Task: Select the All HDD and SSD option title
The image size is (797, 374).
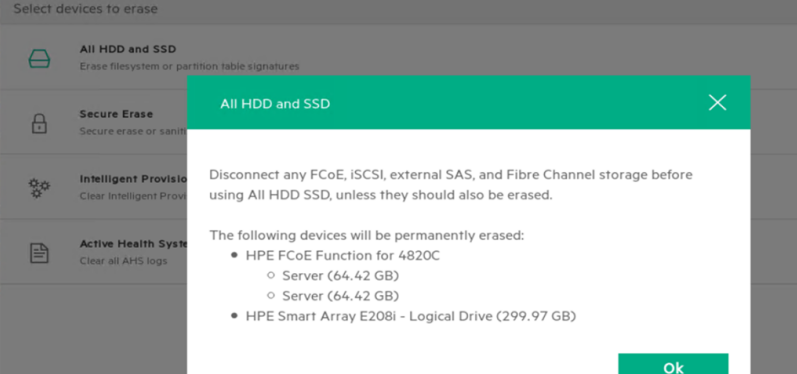Action: (x=128, y=49)
